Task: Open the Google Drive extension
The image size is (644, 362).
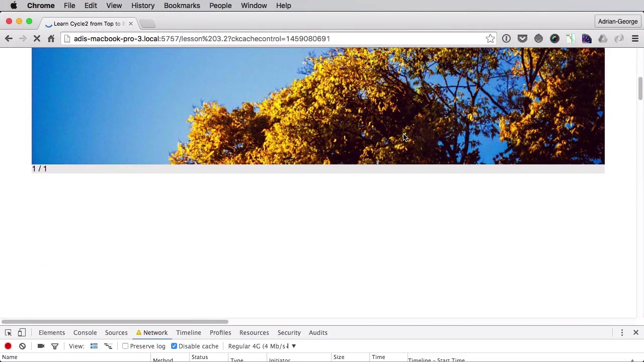Action: [x=603, y=39]
